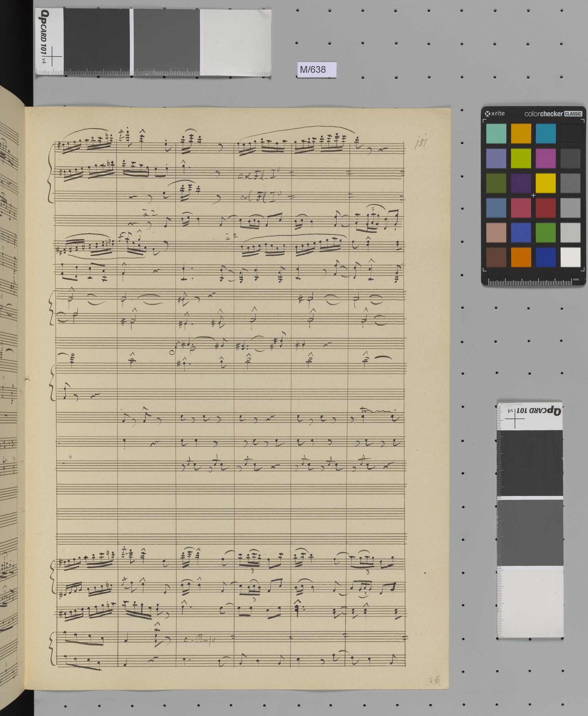This screenshot has width=588, height=716.
Task: Select the black swatch on the colorchecker
Action: coord(571,133)
